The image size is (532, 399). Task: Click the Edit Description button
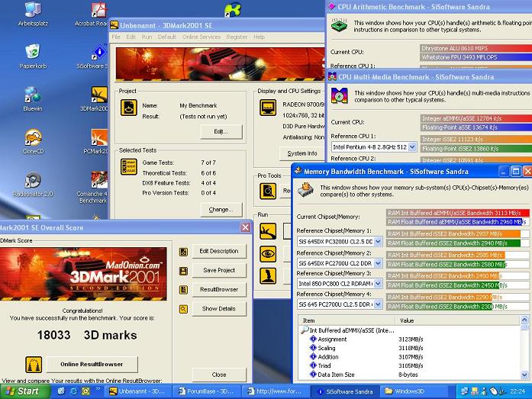[x=219, y=251]
